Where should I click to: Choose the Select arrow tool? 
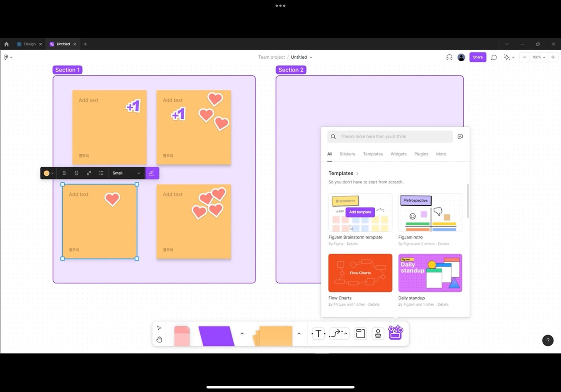pos(159,328)
